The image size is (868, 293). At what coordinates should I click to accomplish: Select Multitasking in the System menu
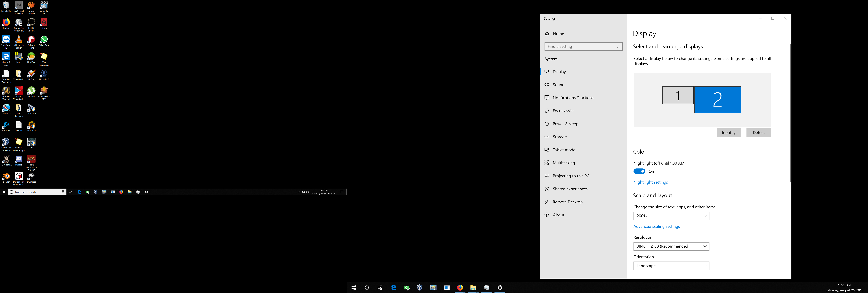[563, 163]
